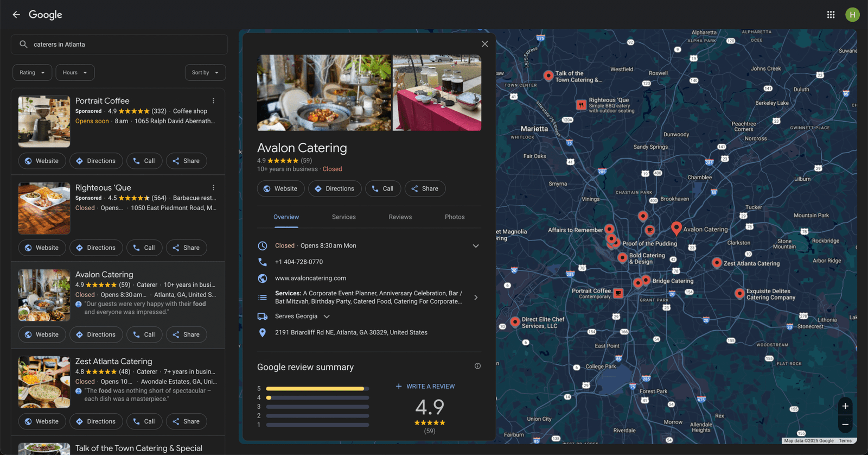This screenshot has width=868, height=455.
Task: Click the Exquisite Delites Catering pin
Action: tap(739, 293)
